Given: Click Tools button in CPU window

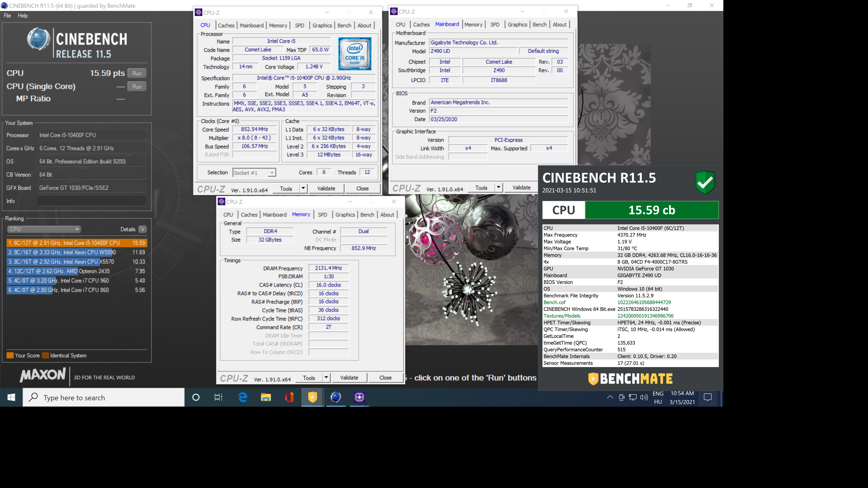Looking at the screenshot, I should pos(286,189).
